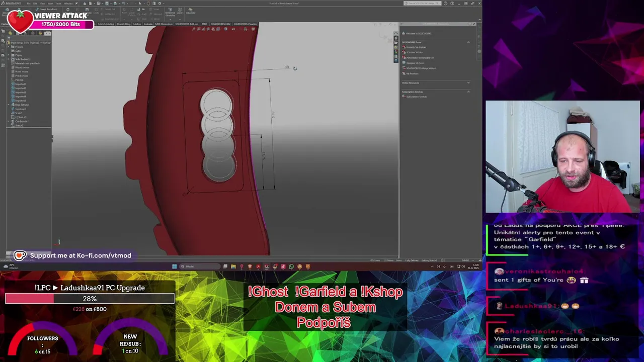Select the Swept Cut tool
This screenshot has width=644, height=362.
(x=108, y=9)
